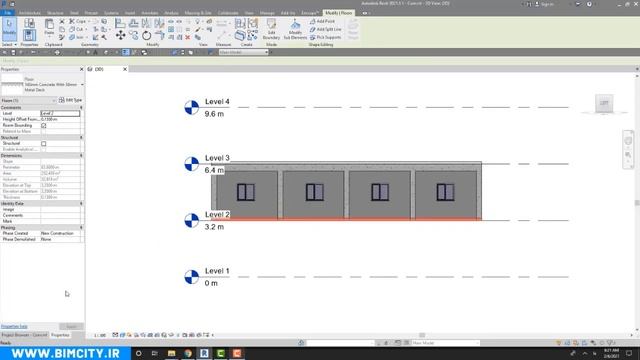Viewport: 640px width, 360px height.
Task: Open the Massing & Site ribbon tab
Action: pos(198,13)
